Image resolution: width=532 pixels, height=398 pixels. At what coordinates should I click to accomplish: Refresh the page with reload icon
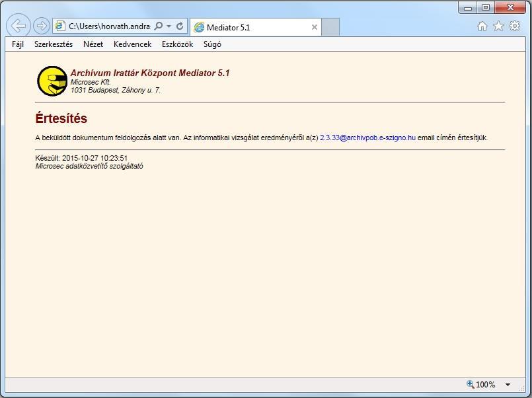pos(180,26)
